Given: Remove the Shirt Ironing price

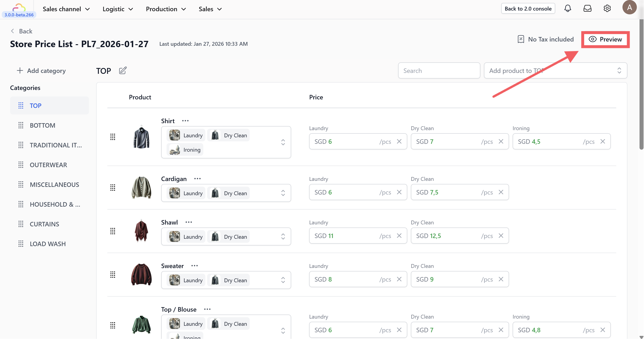Looking at the screenshot, I should click(603, 141).
